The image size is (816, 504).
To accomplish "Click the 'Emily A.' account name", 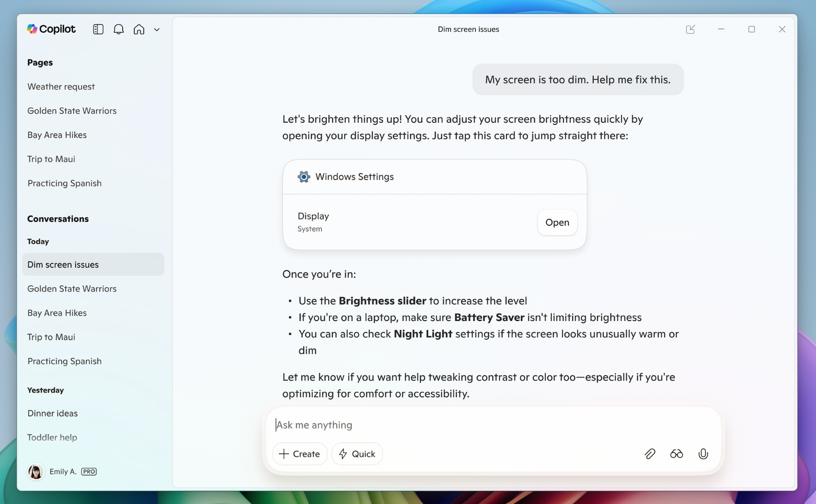I will (63, 471).
